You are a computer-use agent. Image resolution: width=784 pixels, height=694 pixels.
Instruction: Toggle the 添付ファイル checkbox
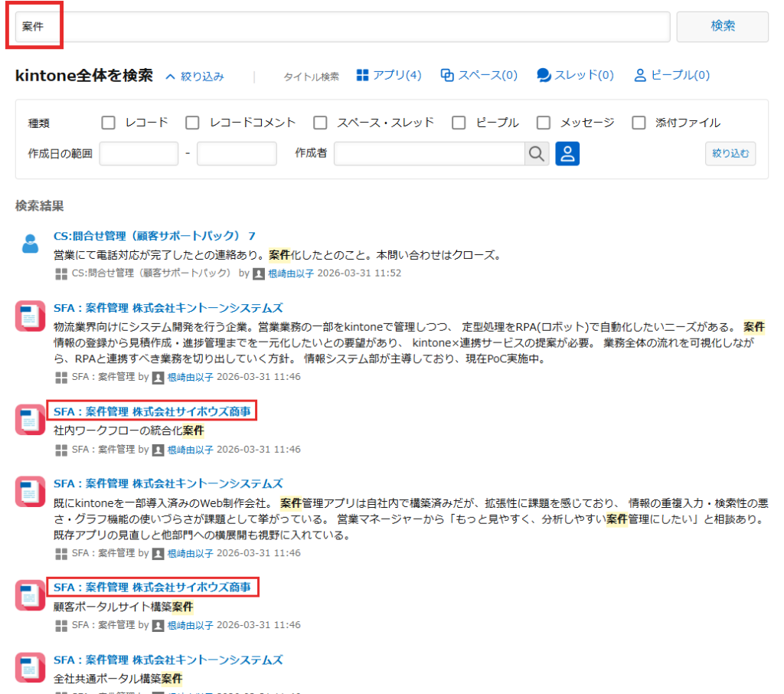click(x=639, y=123)
